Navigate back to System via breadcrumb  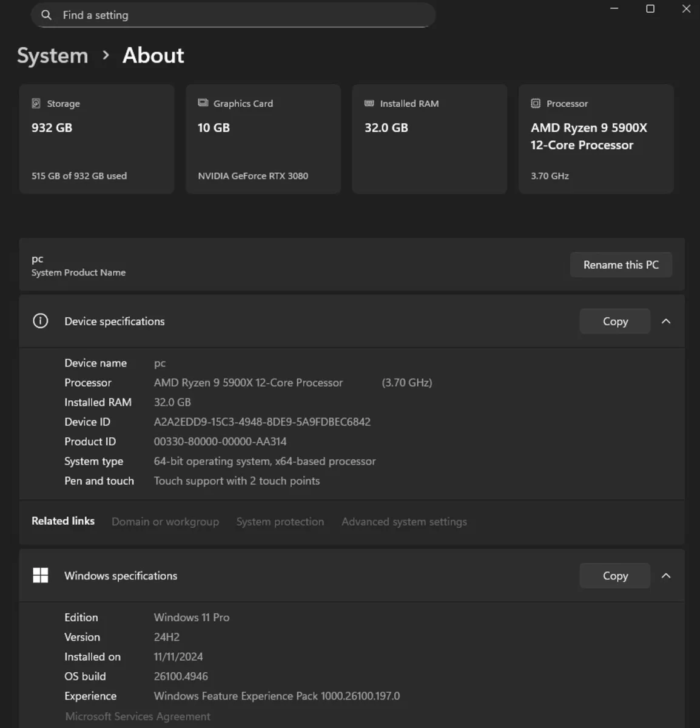tap(52, 55)
